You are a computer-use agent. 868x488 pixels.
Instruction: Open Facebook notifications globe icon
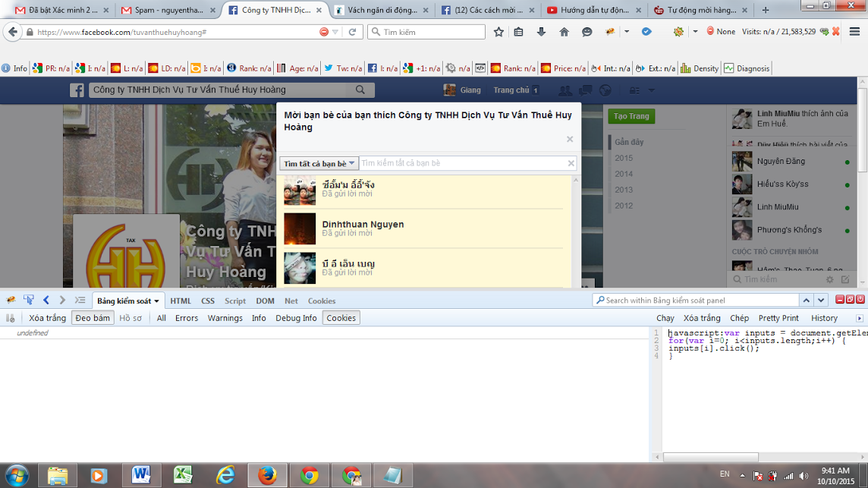[605, 90]
